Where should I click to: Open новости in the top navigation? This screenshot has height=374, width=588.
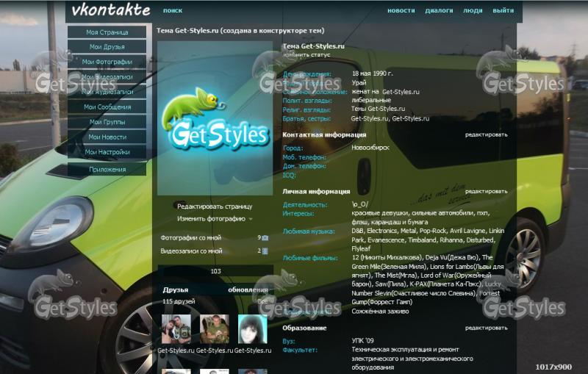[401, 11]
